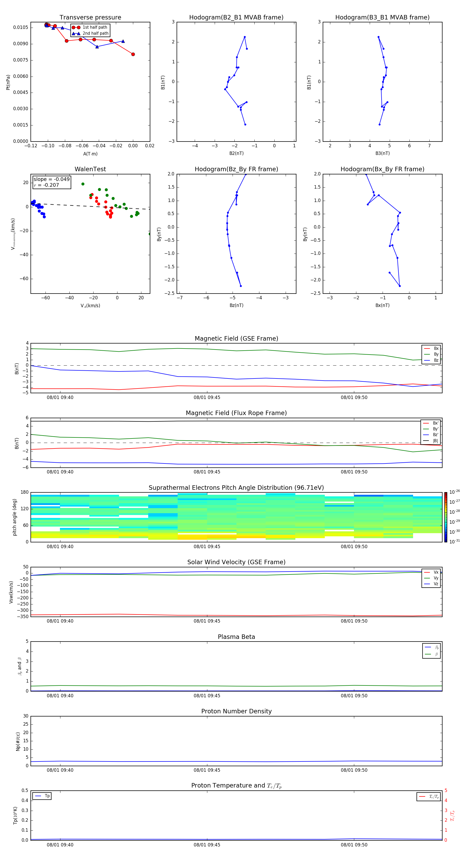This screenshot has height=868, width=473.
Task: Click 'Vremaining(km/s)' y-axis label
Action: click(x=13, y=234)
